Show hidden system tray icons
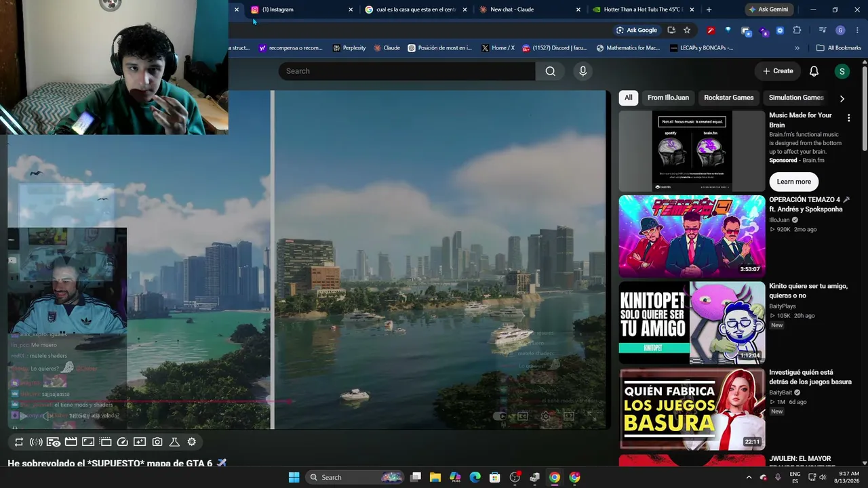Image resolution: width=868 pixels, height=488 pixels. tap(749, 477)
